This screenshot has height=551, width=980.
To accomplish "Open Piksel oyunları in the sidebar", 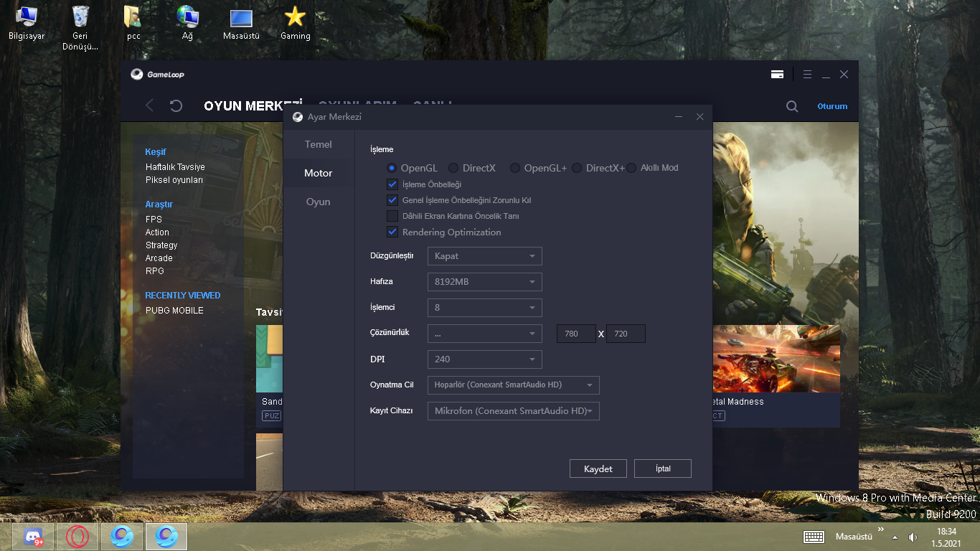I will coord(174,180).
